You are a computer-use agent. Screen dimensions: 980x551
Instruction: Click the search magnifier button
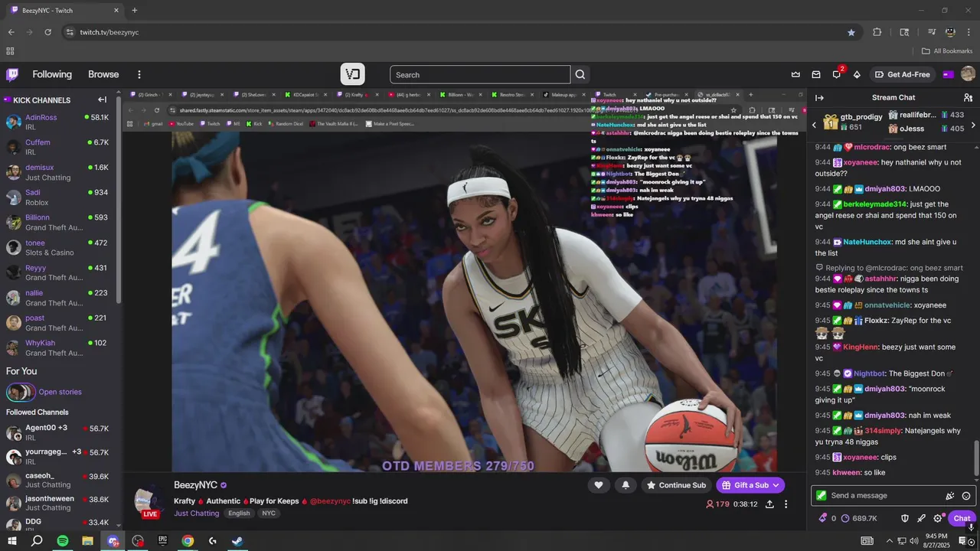[x=580, y=74]
